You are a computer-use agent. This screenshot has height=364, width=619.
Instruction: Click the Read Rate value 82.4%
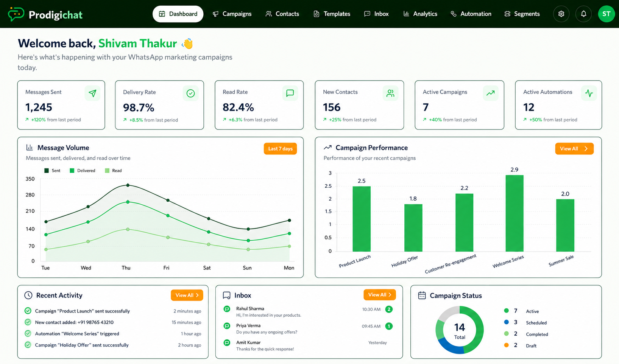(238, 107)
